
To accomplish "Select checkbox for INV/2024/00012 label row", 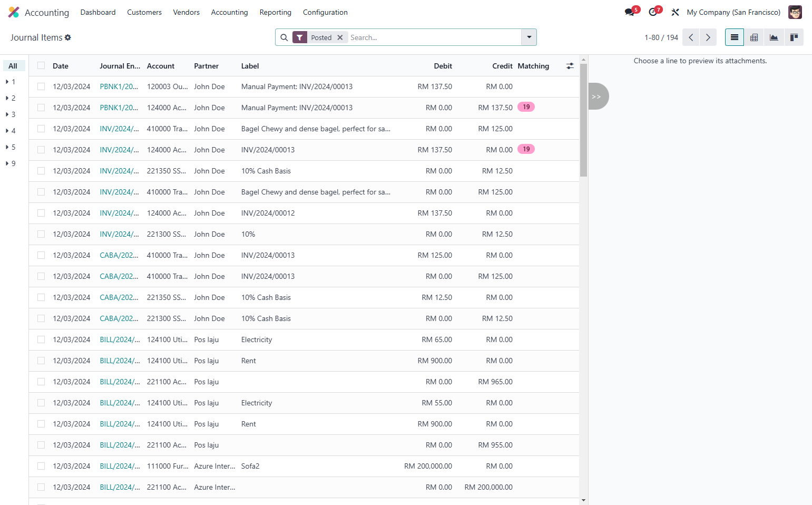I will coord(41,213).
